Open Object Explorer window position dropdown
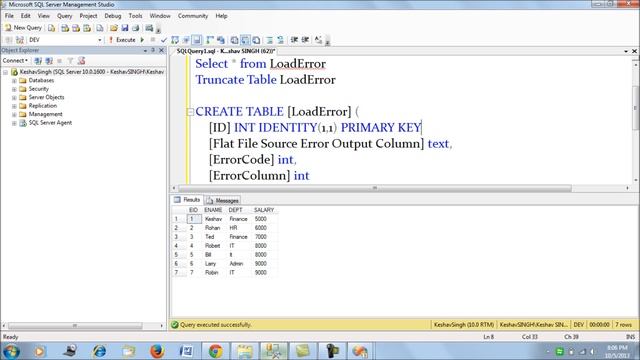 pyautogui.click(x=145, y=50)
